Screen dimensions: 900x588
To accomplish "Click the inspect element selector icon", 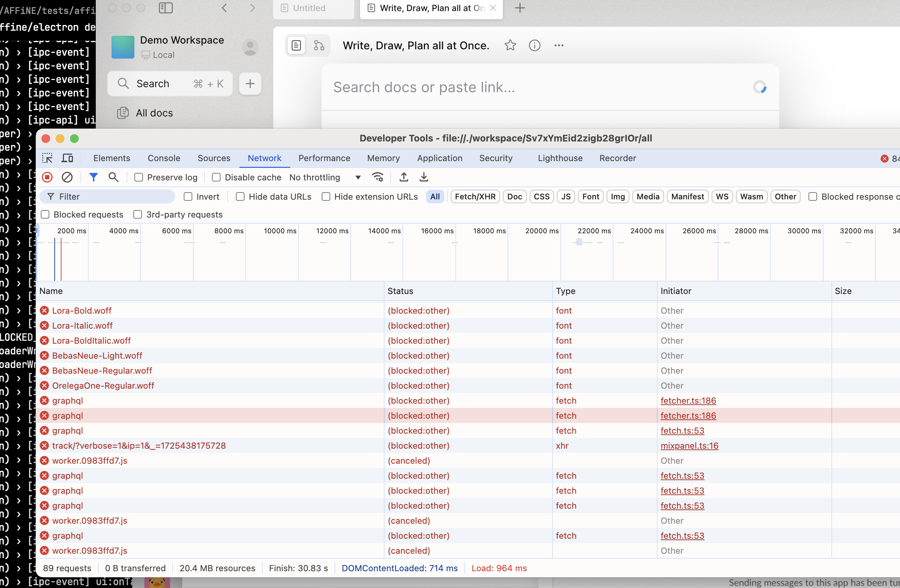I will [47, 158].
